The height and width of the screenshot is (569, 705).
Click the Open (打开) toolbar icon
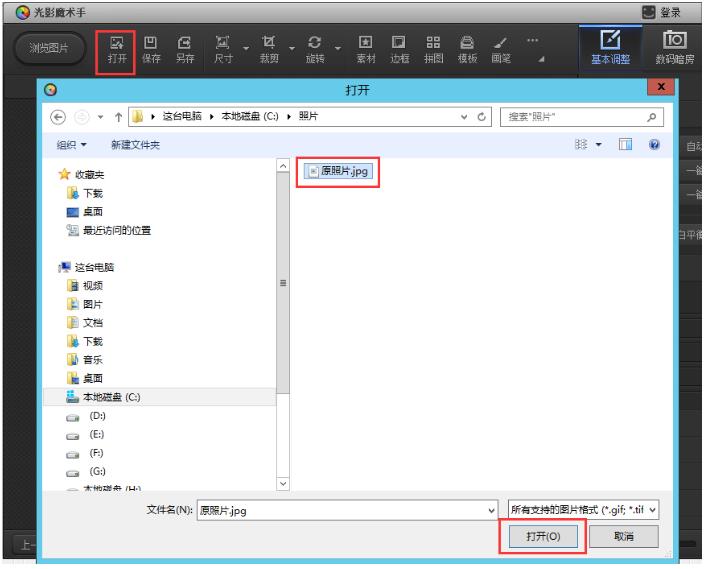coord(117,49)
